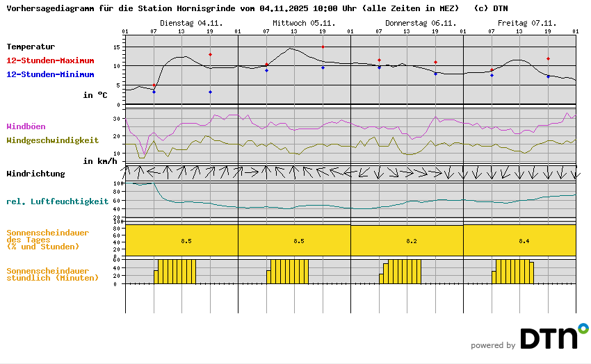Click the 12-Stunden-Minimum legend label
This screenshot has height=364, width=591.
tap(50, 74)
